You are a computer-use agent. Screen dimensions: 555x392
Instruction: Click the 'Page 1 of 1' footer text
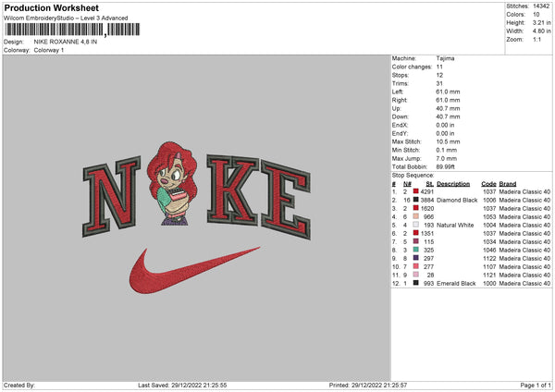pyautogui.click(x=536, y=386)
